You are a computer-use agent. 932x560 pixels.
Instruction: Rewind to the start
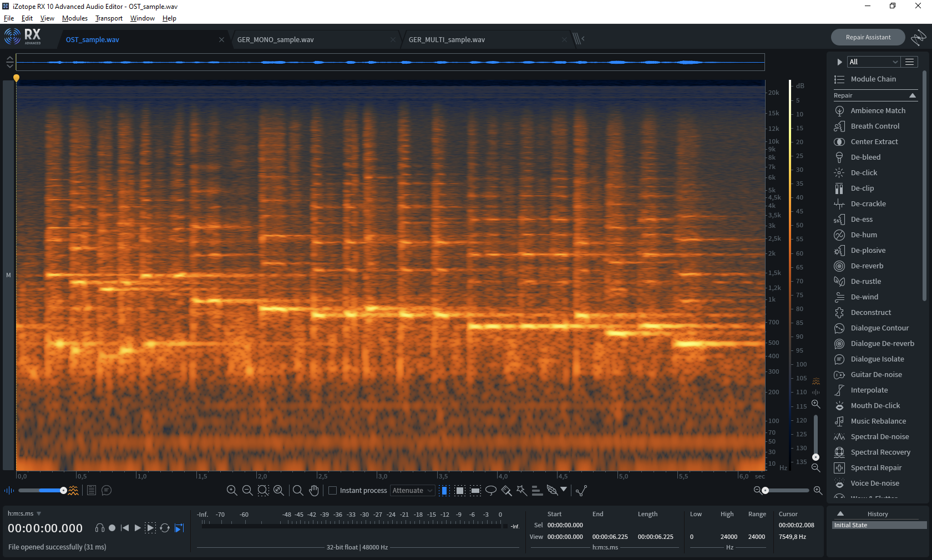pyautogui.click(x=125, y=528)
